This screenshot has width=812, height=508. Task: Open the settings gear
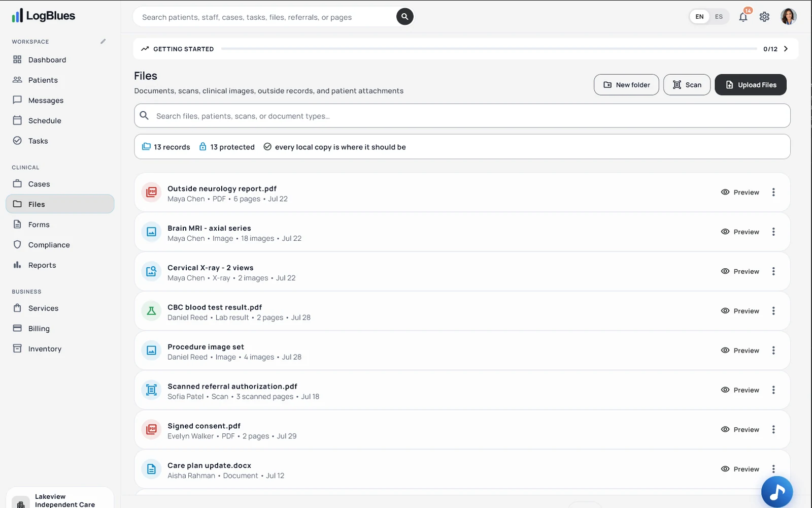point(764,17)
